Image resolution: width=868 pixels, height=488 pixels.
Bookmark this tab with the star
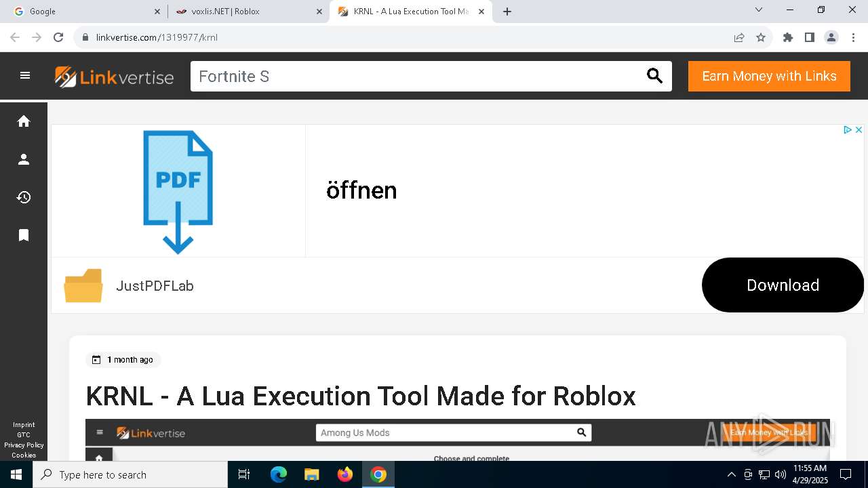(761, 37)
